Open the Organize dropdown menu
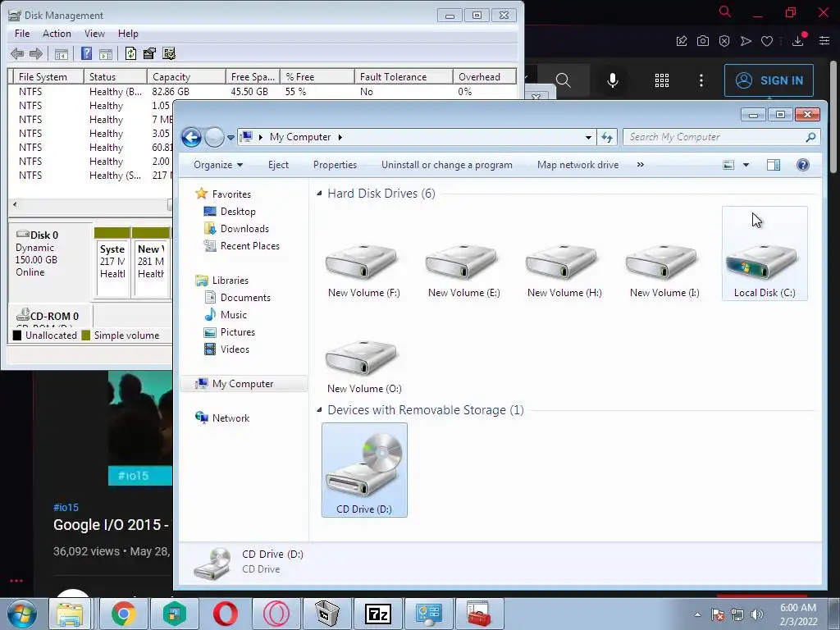Image resolution: width=840 pixels, height=630 pixels. [218, 165]
